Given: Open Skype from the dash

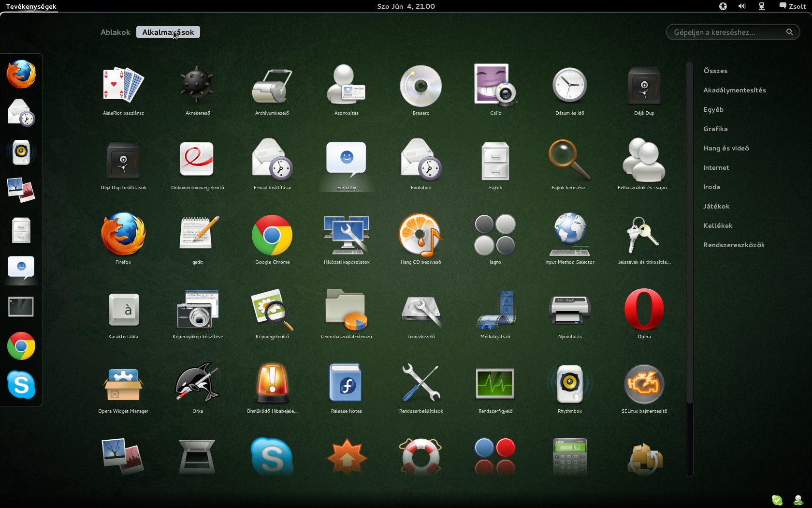Looking at the screenshot, I should click(21, 385).
